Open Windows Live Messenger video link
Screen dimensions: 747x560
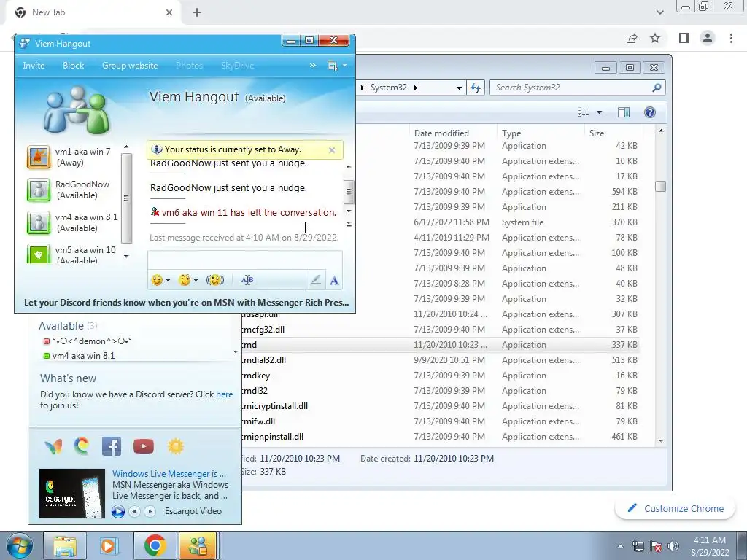pos(169,474)
